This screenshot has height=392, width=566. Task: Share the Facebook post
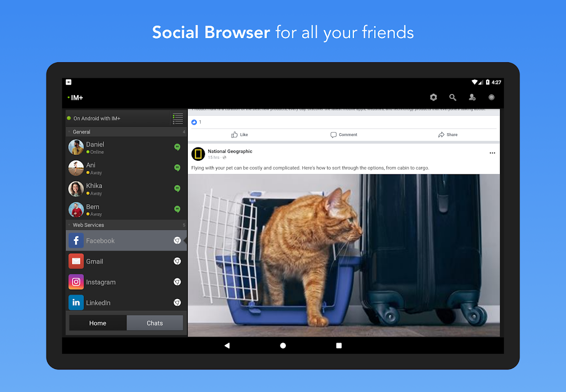[448, 135]
